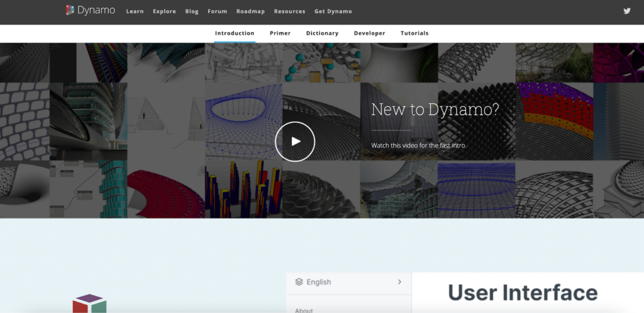Open the Twitter icon link
644x313 pixels.
627,11
